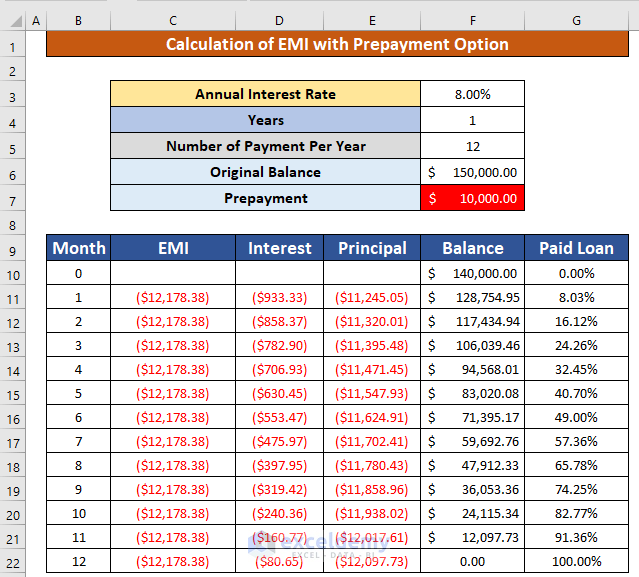Image resolution: width=639 pixels, height=577 pixels.
Task: Click the red $10,000.00 prepayment cell
Action: coord(472,198)
